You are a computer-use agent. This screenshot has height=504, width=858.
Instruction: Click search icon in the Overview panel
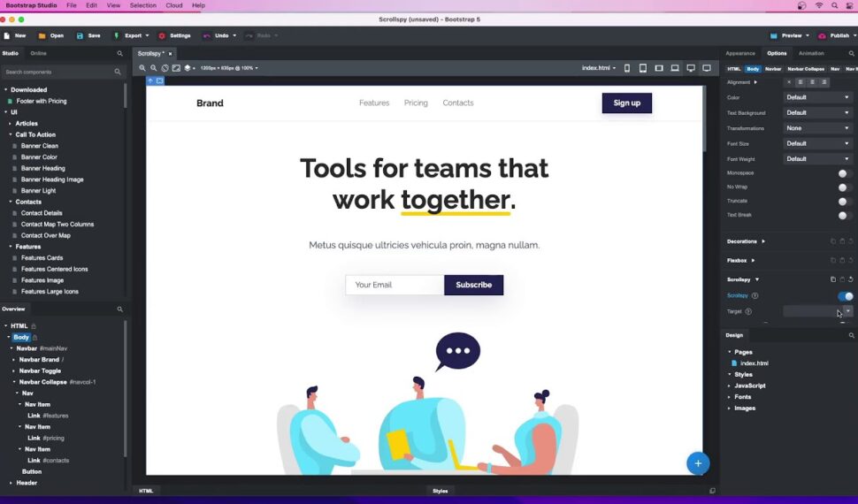point(120,309)
